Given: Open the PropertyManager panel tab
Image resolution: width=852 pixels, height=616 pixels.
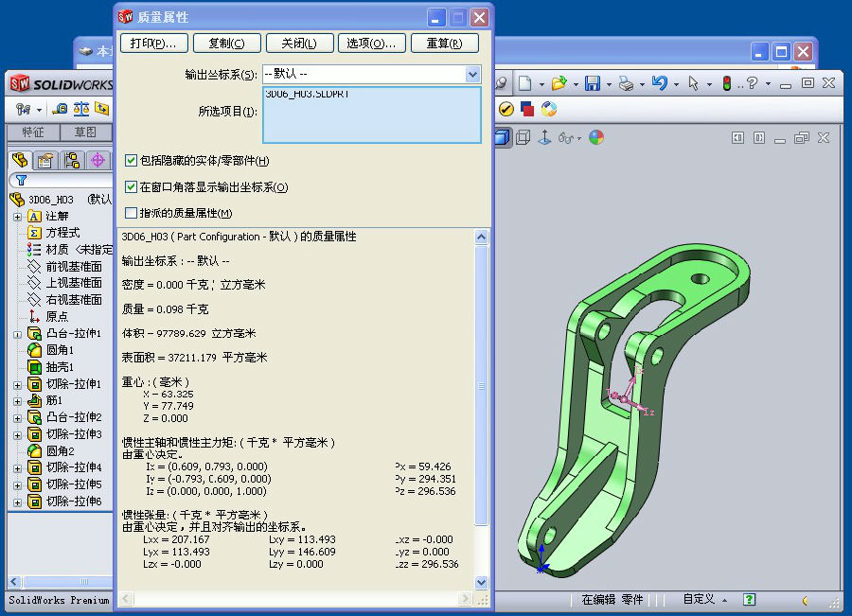Looking at the screenshot, I should point(45,160).
